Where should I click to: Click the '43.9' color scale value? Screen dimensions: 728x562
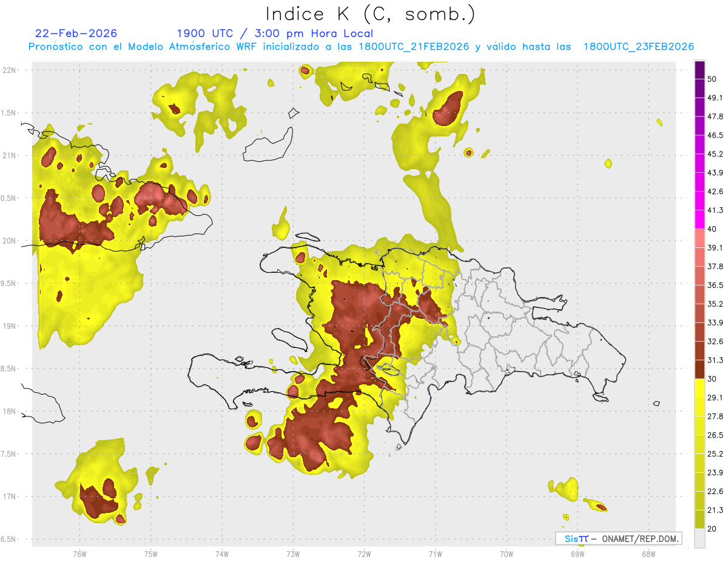[715, 173]
